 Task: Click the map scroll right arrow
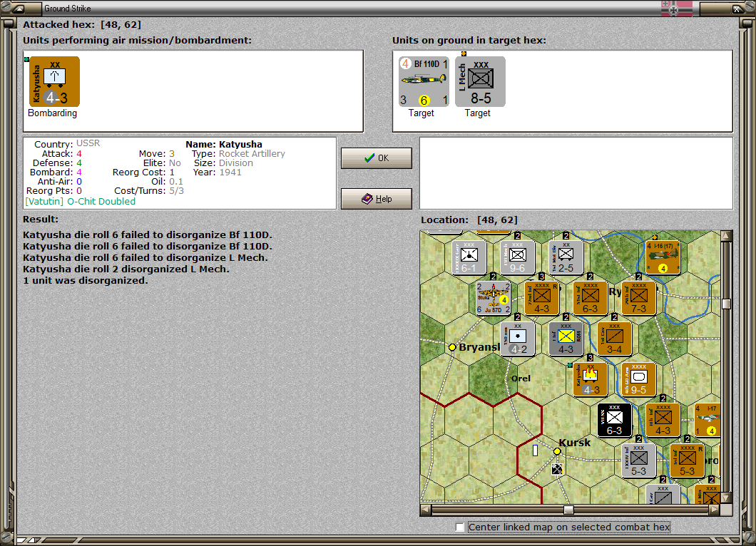coord(715,510)
